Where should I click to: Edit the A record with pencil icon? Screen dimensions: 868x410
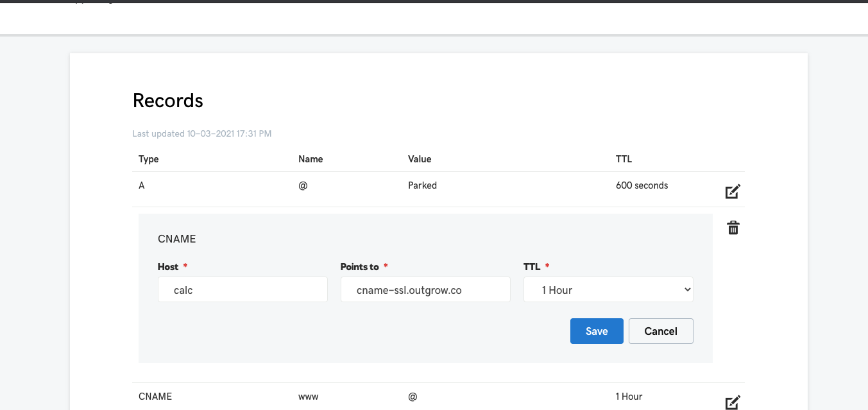click(733, 191)
